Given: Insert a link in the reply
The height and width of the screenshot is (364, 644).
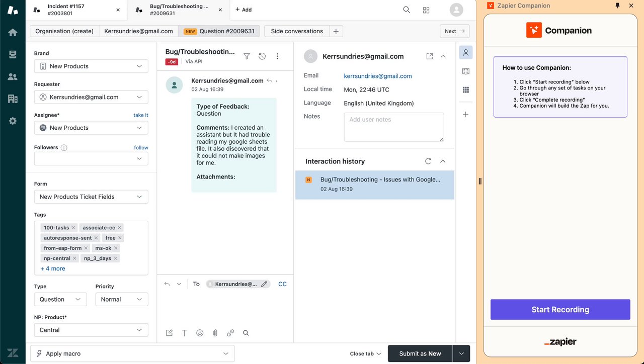Looking at the screenshot, I should tap(230, 333).
